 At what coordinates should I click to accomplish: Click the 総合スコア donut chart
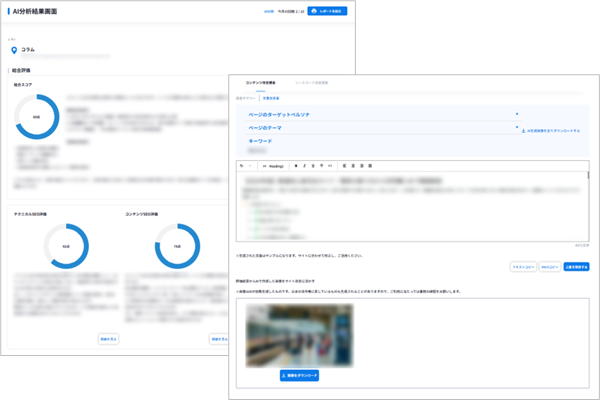38,118
